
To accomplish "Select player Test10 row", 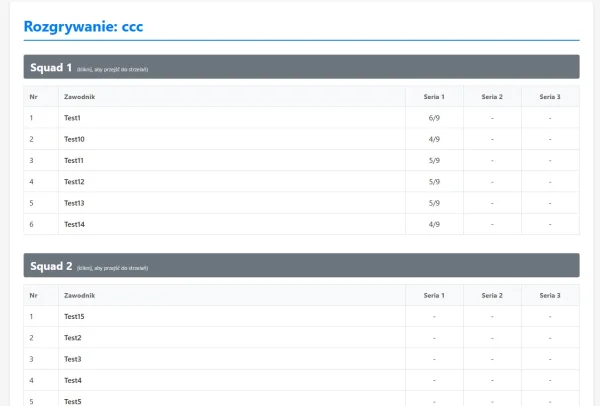I will tap(74, 139).
